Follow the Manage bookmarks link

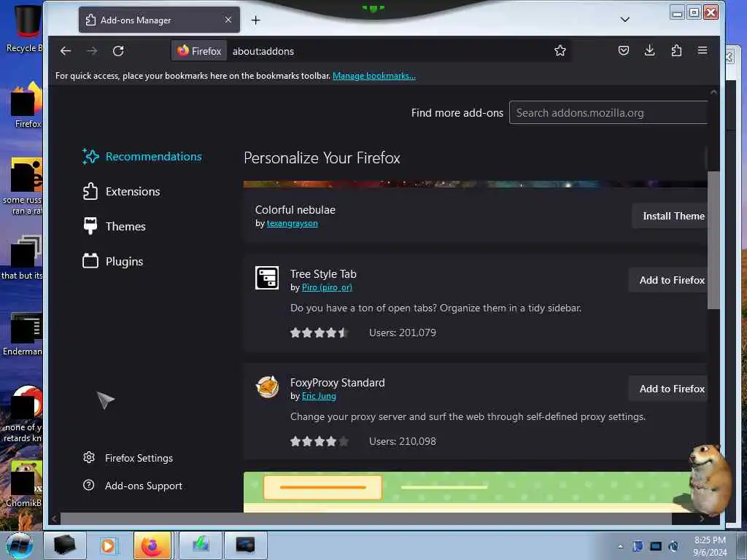tap(374, 76)
